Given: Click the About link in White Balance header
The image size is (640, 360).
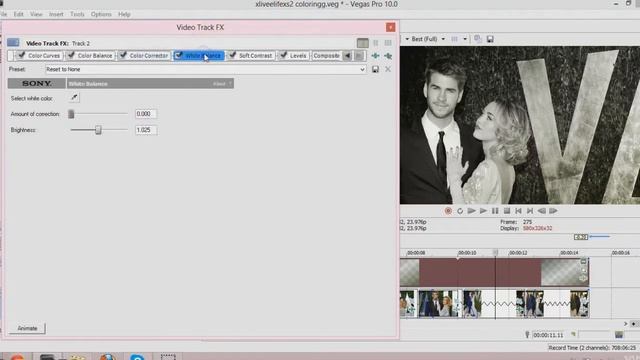Looking at the screenshot, I should [x=219, y=84].
